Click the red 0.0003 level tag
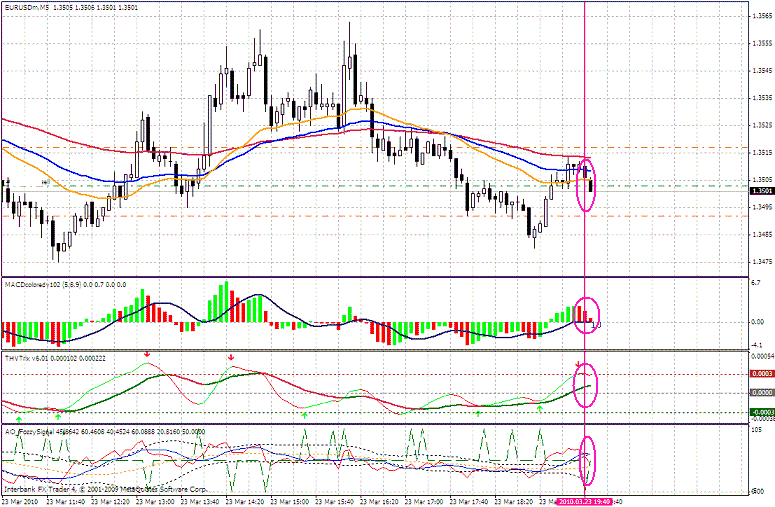Viewport: 775px width, 507px height. point(760,374)
